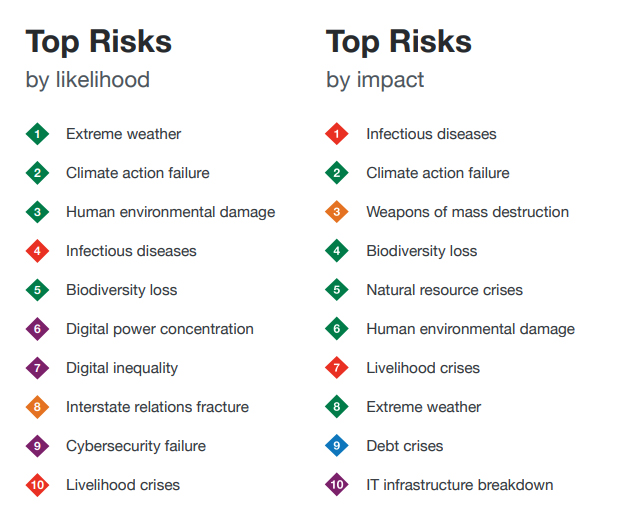Open the Biodiversity loss item under impact

pyautogui.click(x=422, y=251)
